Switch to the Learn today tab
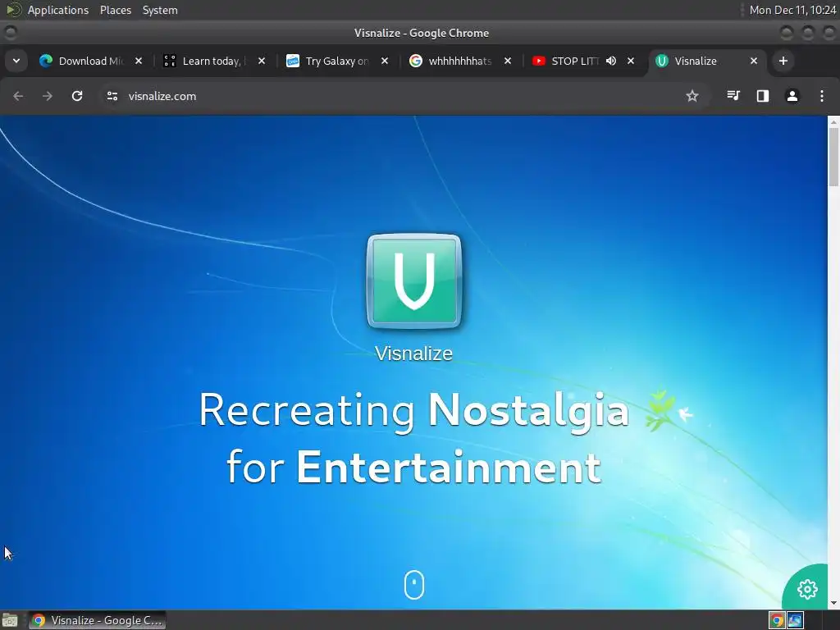 [212, 61]
